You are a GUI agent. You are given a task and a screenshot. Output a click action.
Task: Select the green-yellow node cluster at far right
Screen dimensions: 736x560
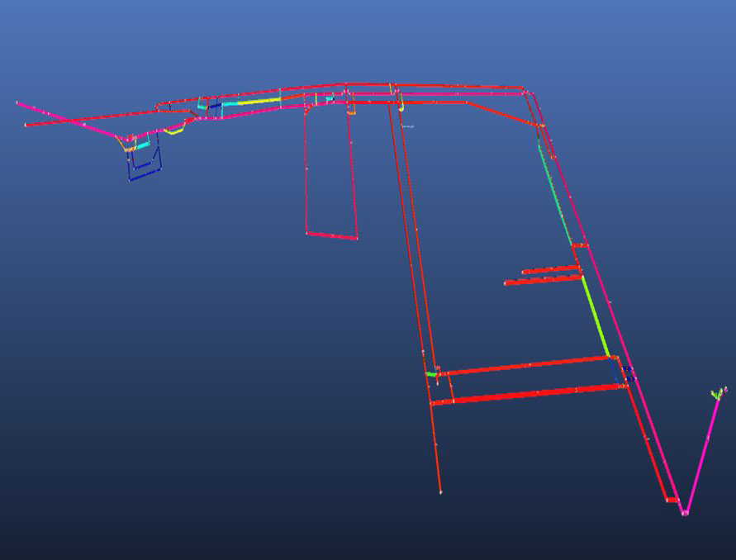click(x=718, y=393)
